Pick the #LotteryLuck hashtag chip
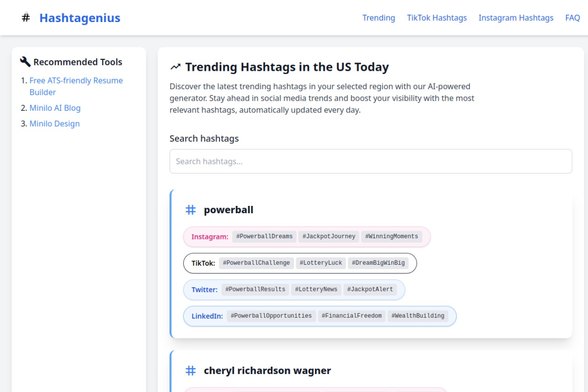This screenshot has width=588, height=392. pos(321,263)
